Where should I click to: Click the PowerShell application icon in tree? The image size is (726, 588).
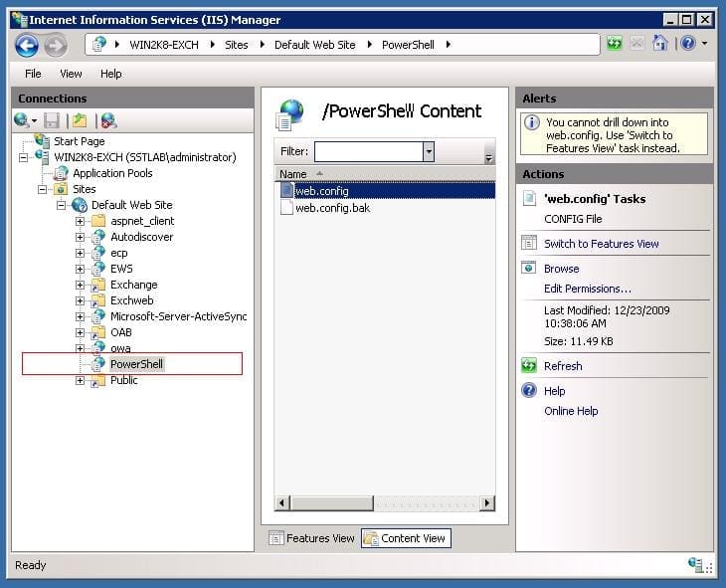(98, 364)
